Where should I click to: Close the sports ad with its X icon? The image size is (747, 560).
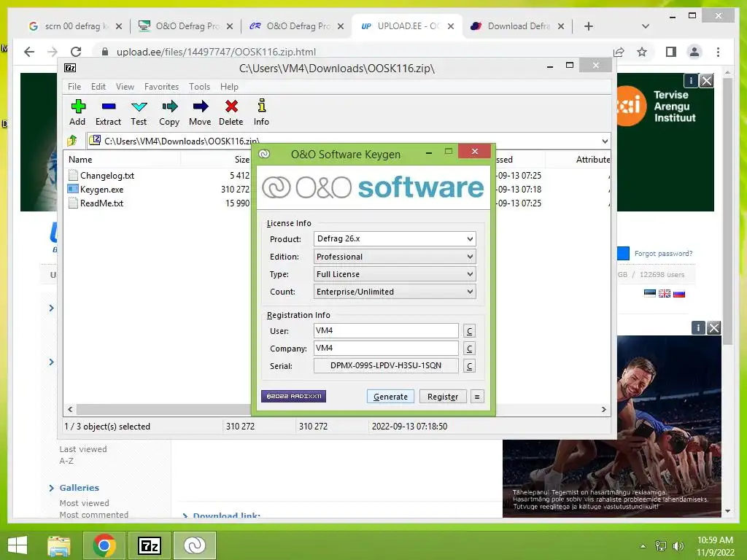(713, 327)
